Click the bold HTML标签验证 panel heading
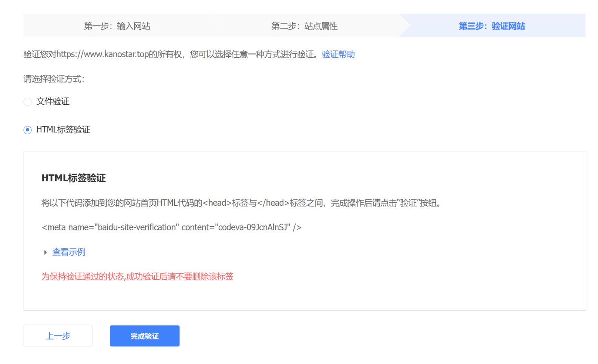598x364 pixels. click(74, 178)
